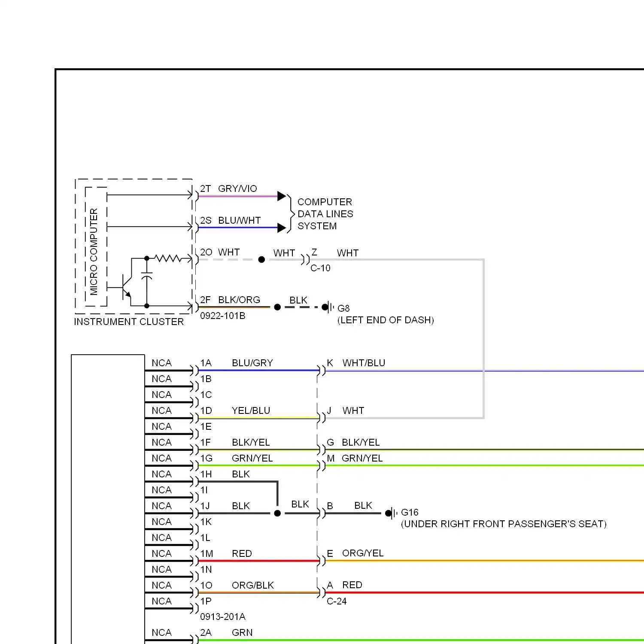The image size is (644, 644).
Task: Click the ORG/YEL wire label
Action: [363, 553]
